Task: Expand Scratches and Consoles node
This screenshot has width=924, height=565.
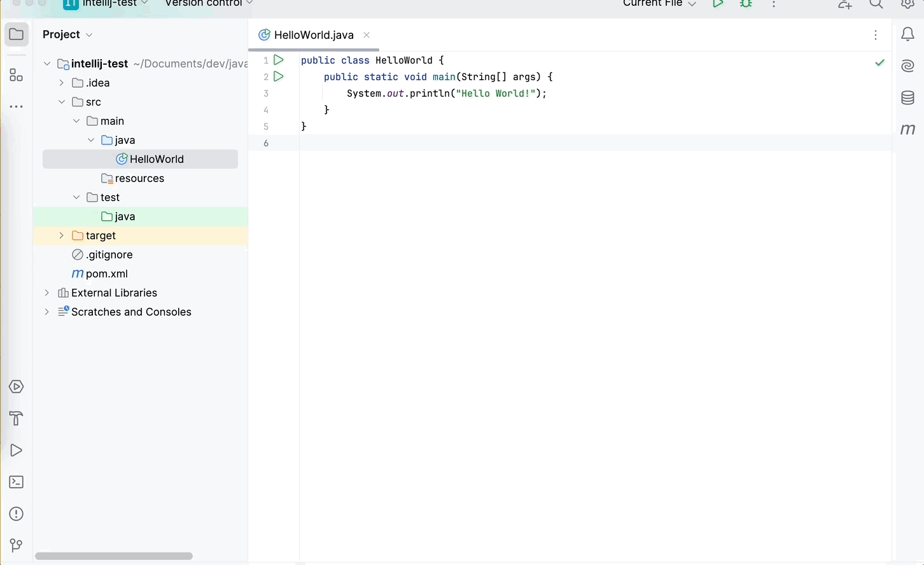Action: [47, 312]
